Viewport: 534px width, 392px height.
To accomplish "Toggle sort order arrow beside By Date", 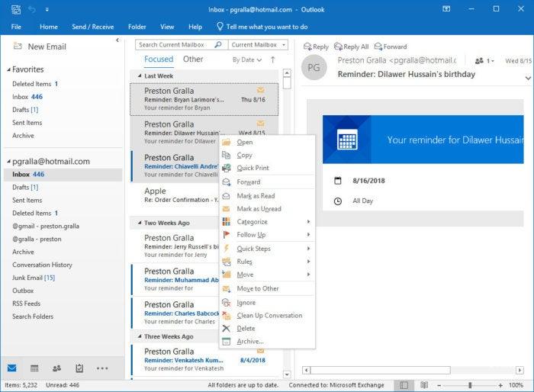I will [x=272, y=59].
